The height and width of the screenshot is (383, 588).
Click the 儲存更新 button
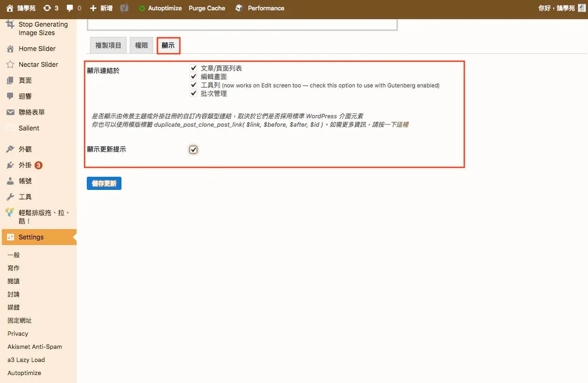click(x=104, y=183)
